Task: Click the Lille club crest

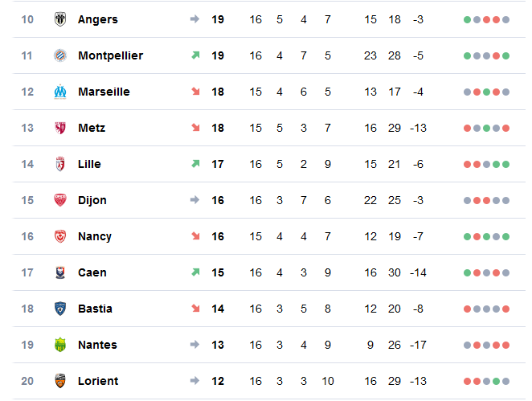Action: tap(60, 164)
